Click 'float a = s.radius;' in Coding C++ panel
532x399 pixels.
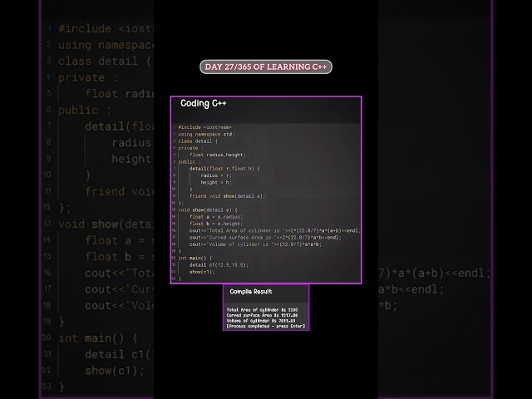[x=216, y=217]
